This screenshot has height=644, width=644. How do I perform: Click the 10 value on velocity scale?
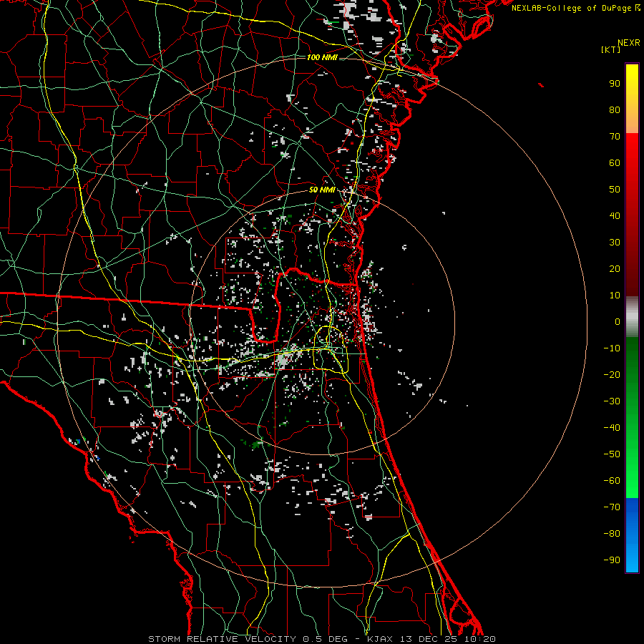click(615, 296)
